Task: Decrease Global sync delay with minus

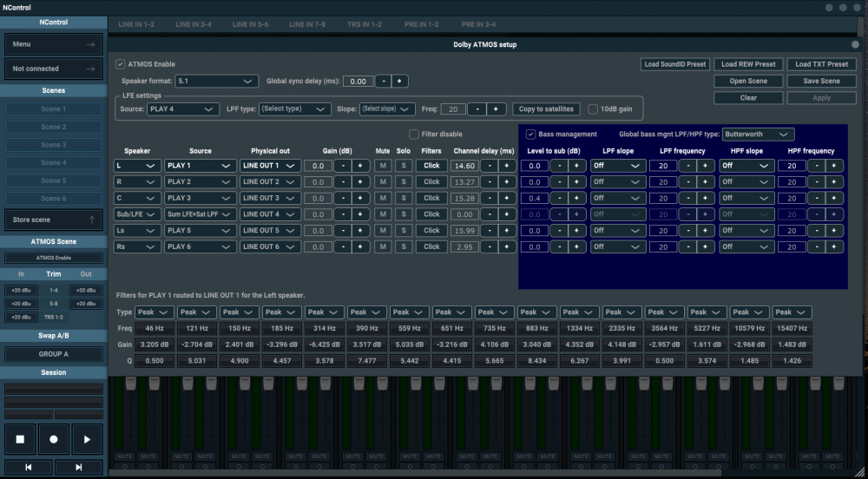Action: tap(383, 82)
